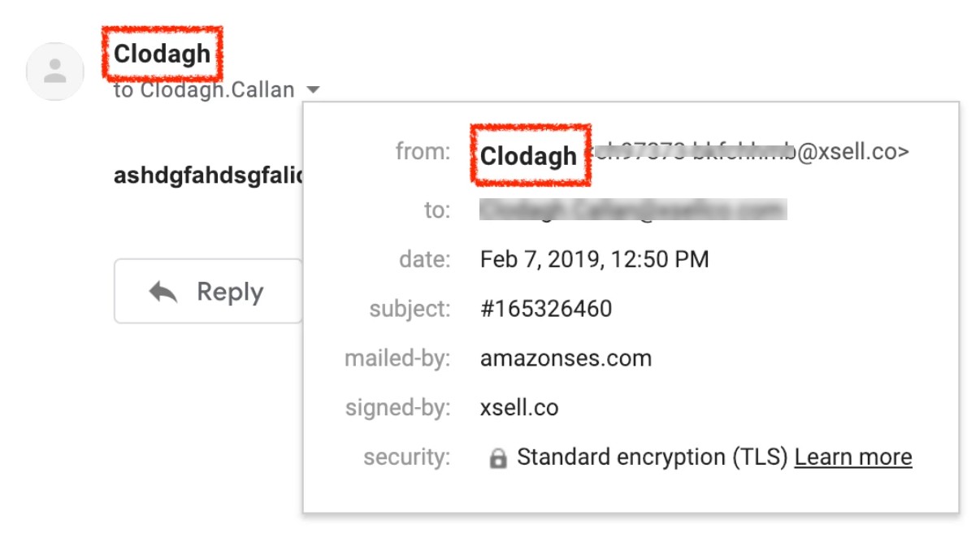
Task: Click the date Feb 7, 2019, 12:50 PM
Action: [595, 260]
